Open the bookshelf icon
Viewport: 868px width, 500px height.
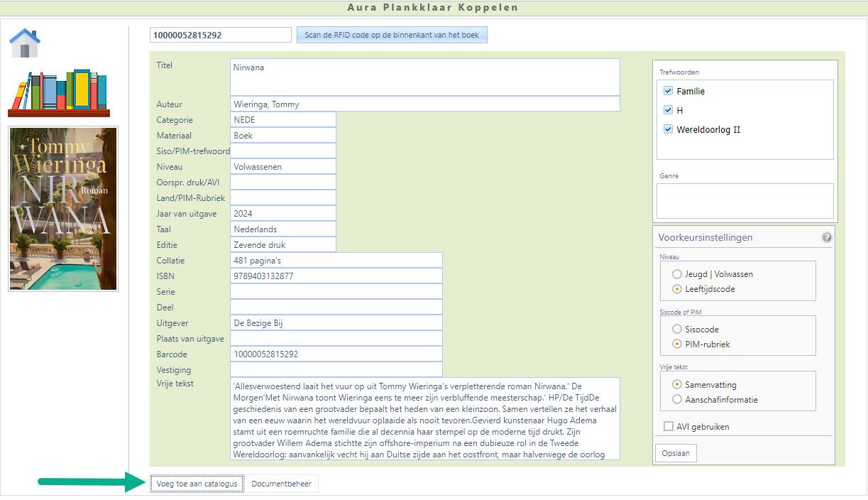(x=59, y=93)
